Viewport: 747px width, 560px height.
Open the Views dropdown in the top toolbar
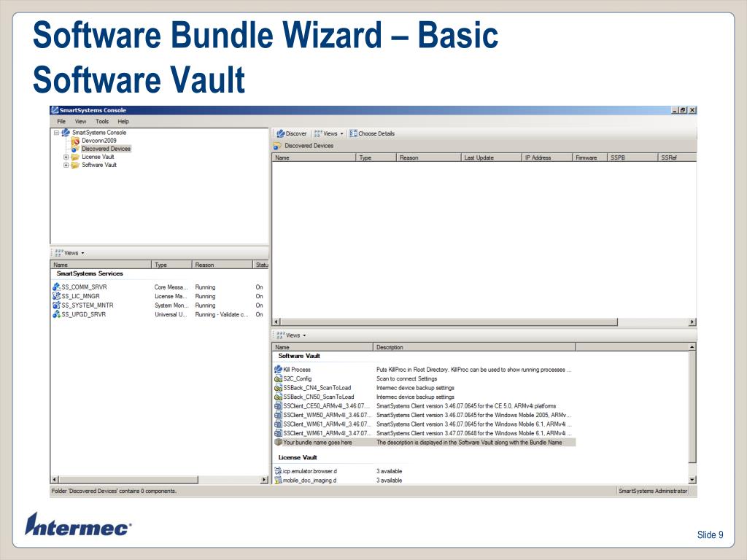329,134
